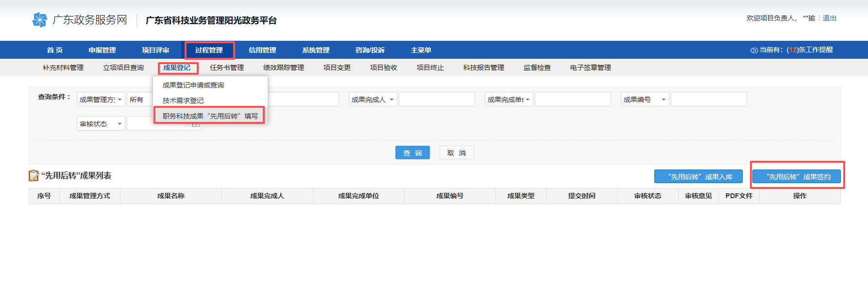This screenshot has width=868, height=306.
Task: Expand the 成果管理方式 condition dropdown
Action: tap(101, 99)
